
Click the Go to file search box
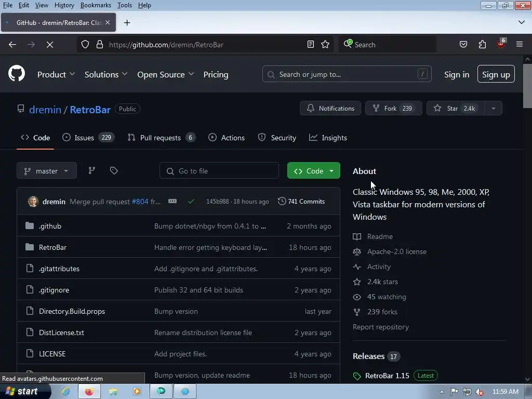pyautogui.click(x=219, y=170)
